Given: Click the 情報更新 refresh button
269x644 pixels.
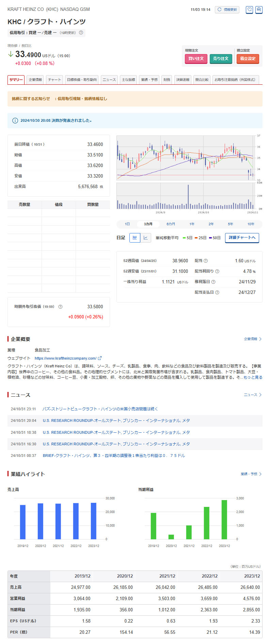Looking at the screenshot, I should (x=227, y=10).
